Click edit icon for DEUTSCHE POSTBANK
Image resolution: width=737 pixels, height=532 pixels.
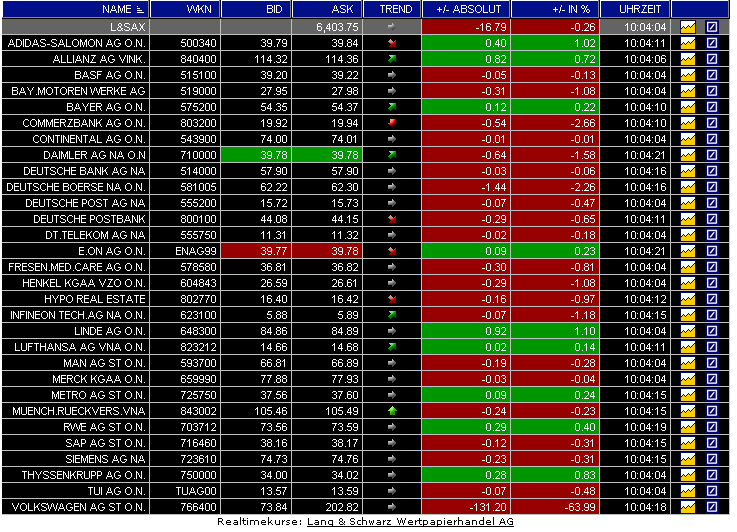[712, 219]
